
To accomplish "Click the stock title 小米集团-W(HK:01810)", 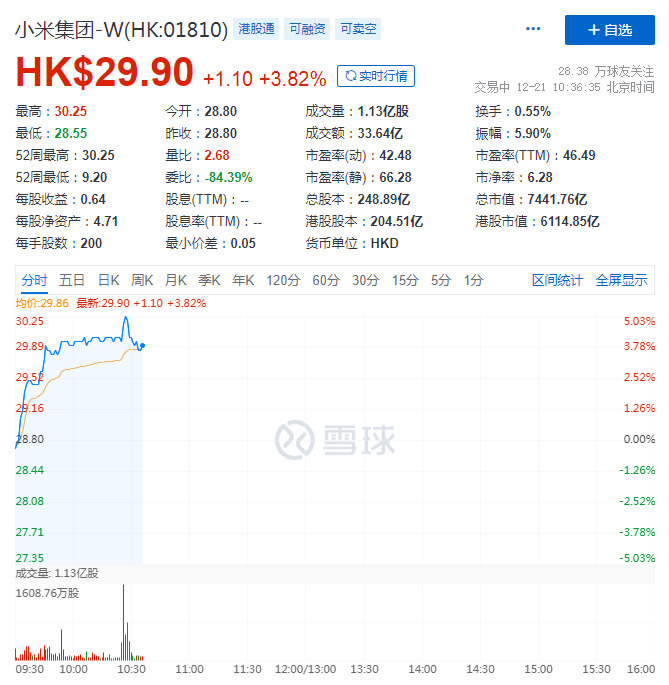I will pyautogui.click(x=121, y=30).
